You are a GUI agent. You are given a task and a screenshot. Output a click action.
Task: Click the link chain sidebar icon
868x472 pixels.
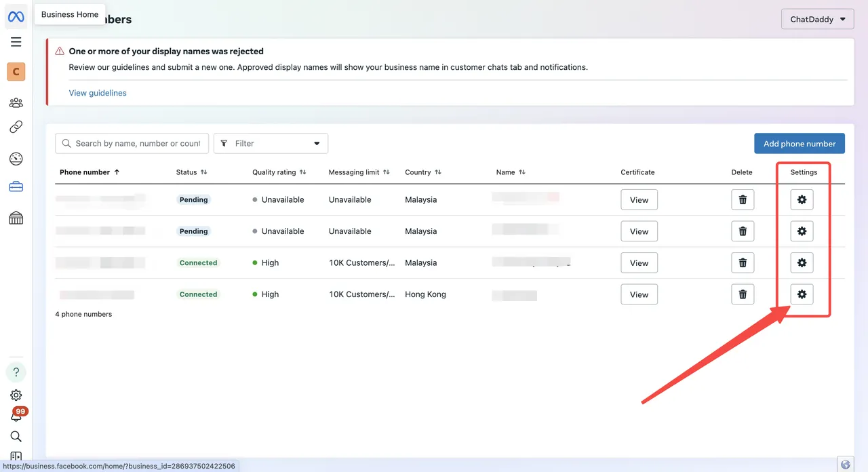click(x=16, y=127)
